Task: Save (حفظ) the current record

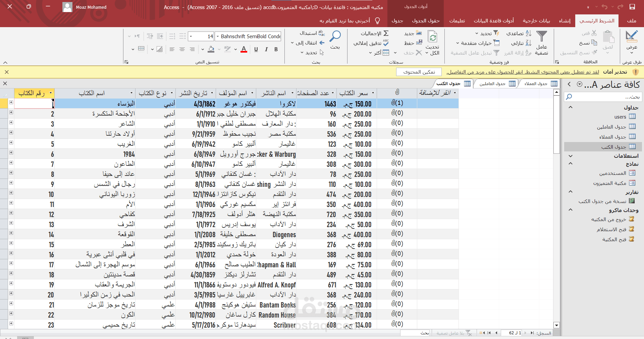Action: coord(413,43)
